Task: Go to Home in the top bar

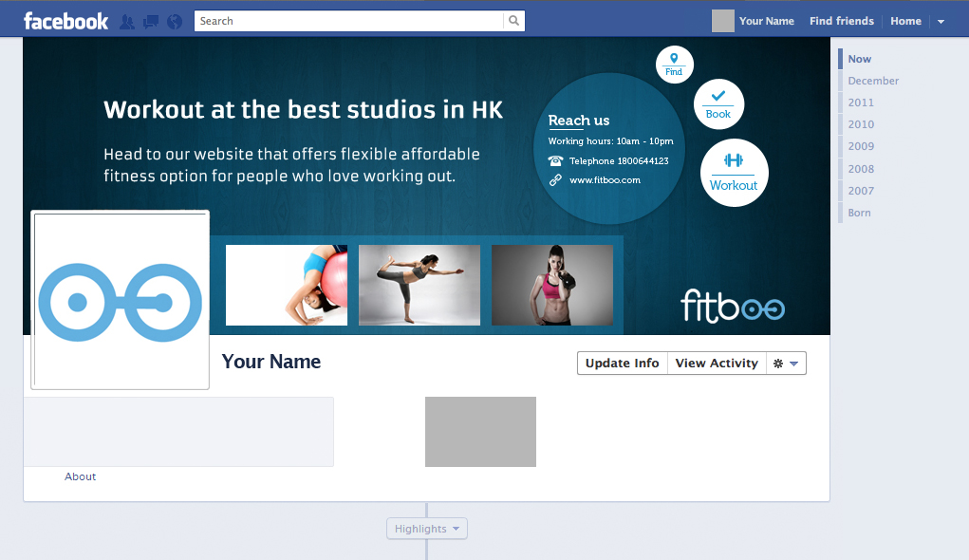Action: click(905, 21)
